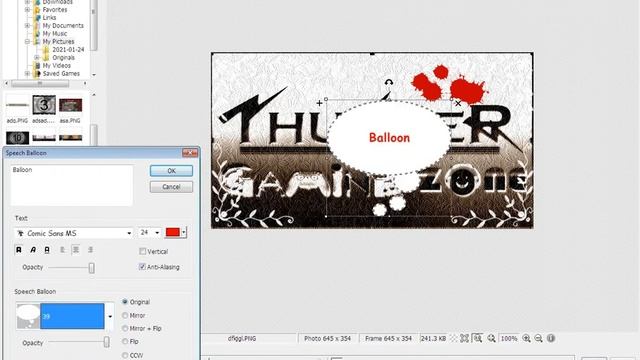The width and height of the screenshot is (640, 360).
Task: Open the asa.PNG thumbnail
Action: click(x=71, y=105)
